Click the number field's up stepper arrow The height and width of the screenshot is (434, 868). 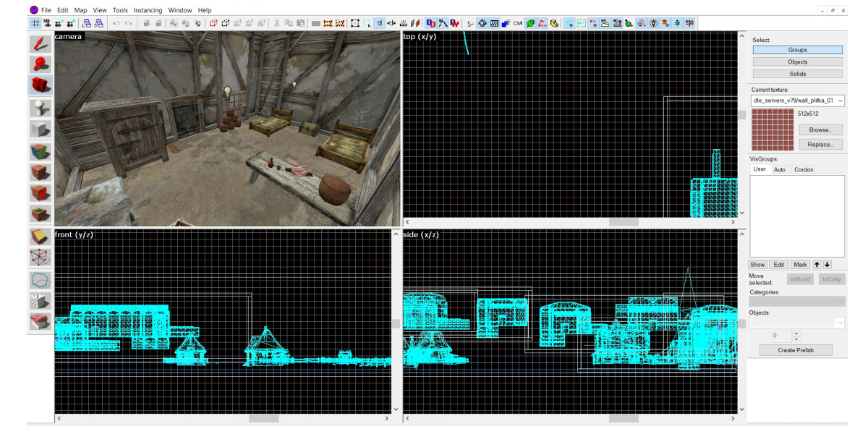coord(796,333)
